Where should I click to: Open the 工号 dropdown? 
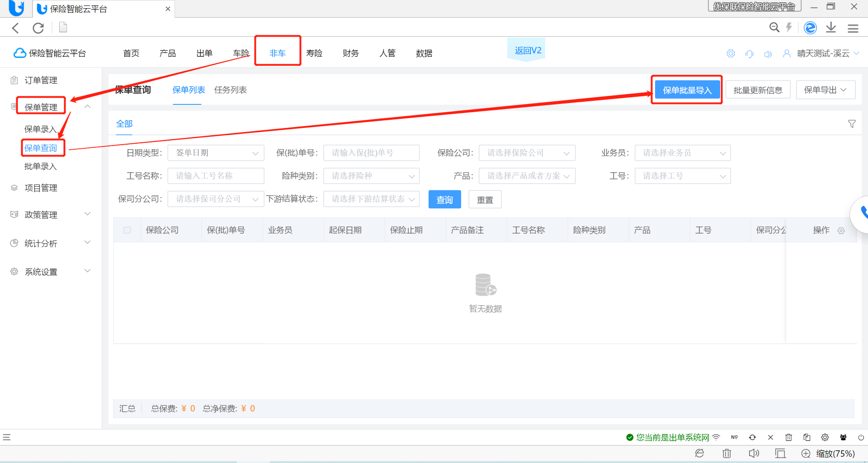pos(683,176)
